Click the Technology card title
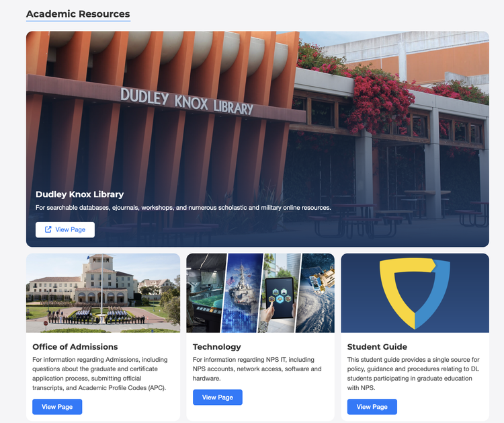Screen dimensions: 504x423 216,347
